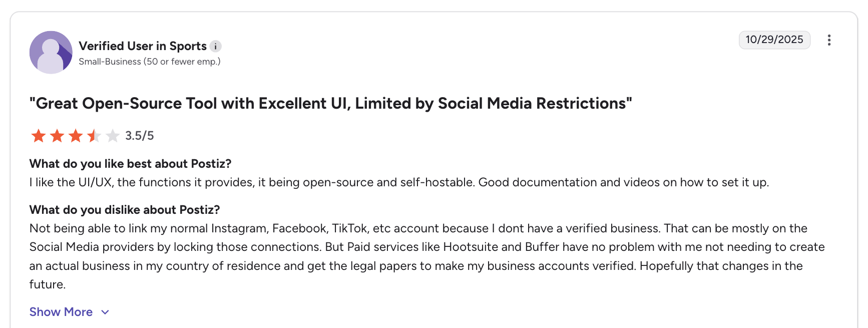Click the review title about Open-Source Tool
This screenshot has height=328, width=868.
[x=330, y=104]
